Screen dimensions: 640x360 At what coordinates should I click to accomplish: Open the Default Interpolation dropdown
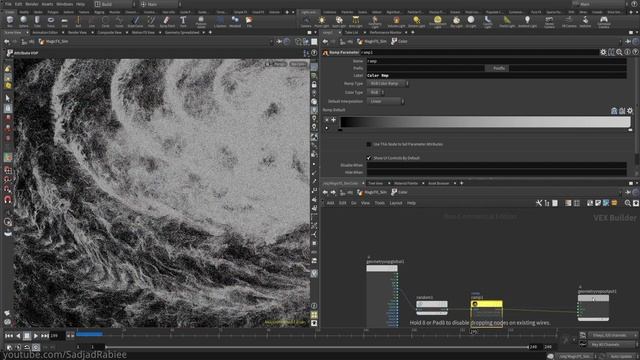pos(385,101)
